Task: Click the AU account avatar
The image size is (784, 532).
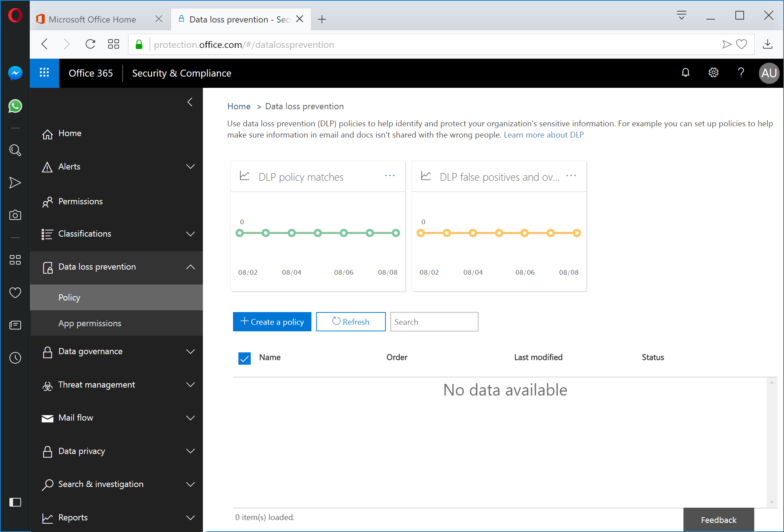Action: point(768,73)
